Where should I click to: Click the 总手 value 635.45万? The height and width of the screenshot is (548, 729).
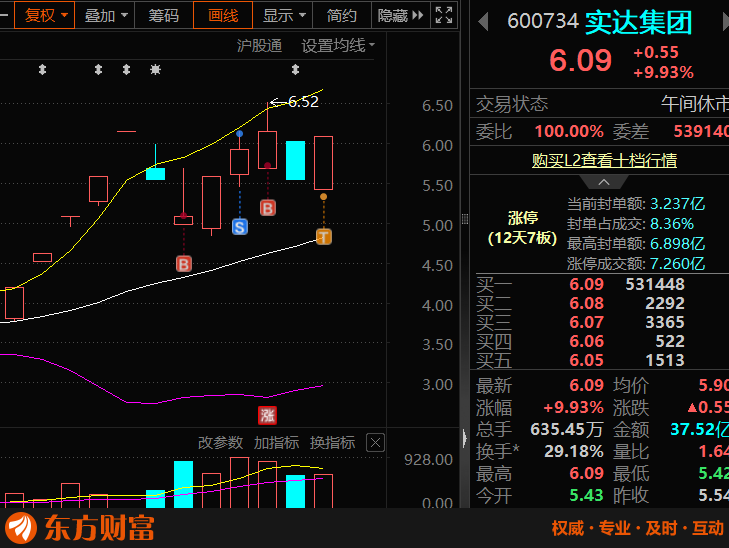point(567,429)
